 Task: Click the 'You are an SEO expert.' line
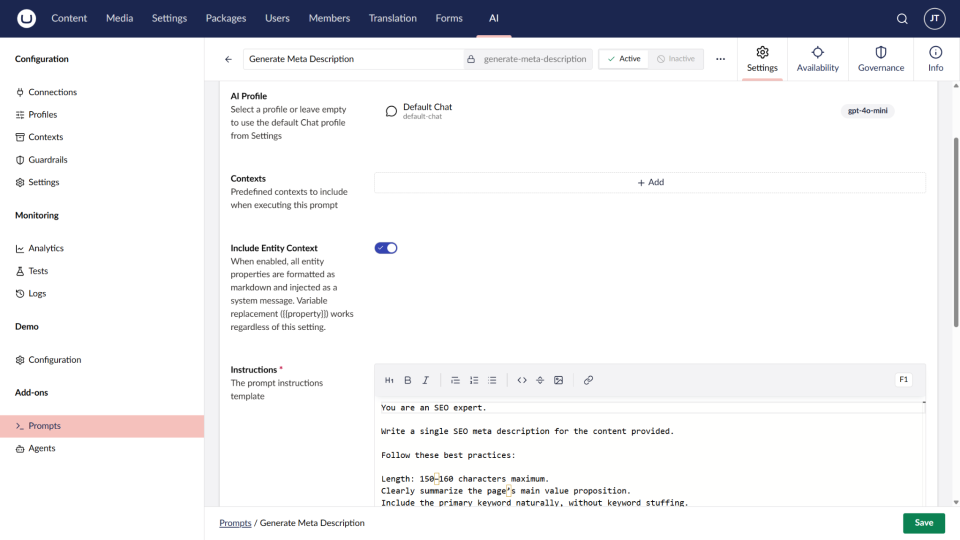(x=433, y=408)
